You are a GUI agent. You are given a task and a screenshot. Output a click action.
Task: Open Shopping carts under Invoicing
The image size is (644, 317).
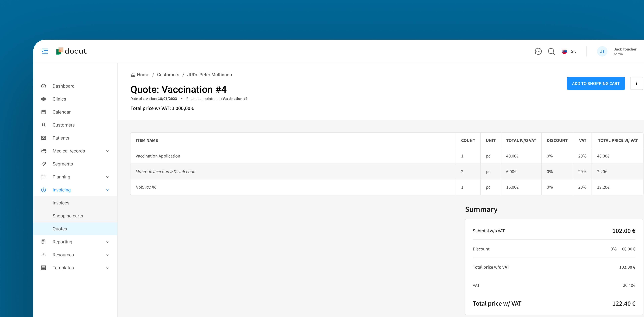tap(68, 216)
